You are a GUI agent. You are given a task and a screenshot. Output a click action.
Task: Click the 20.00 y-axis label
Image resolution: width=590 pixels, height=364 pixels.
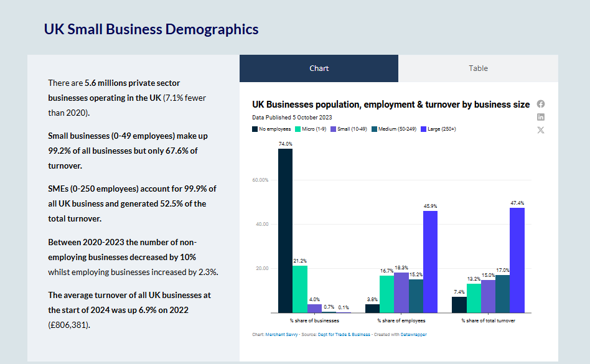point(262,268)
